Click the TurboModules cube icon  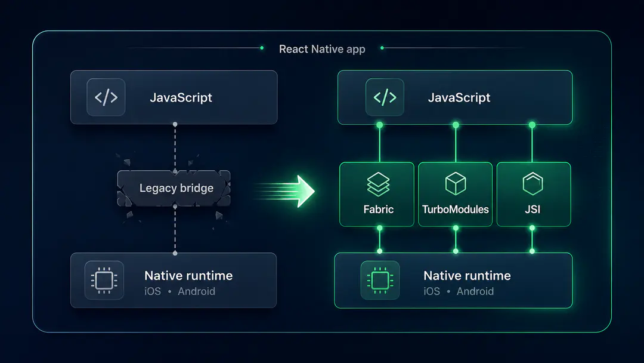tap(456, 183)
